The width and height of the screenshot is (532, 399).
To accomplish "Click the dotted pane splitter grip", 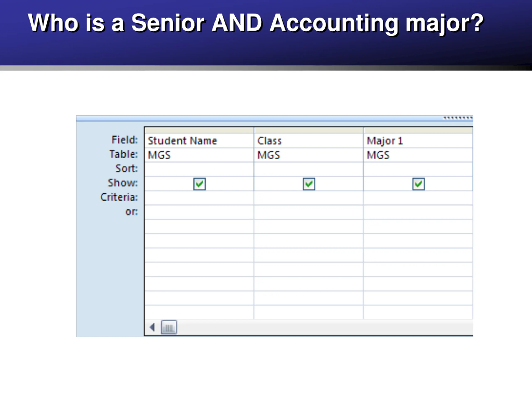I will [458, 118].
